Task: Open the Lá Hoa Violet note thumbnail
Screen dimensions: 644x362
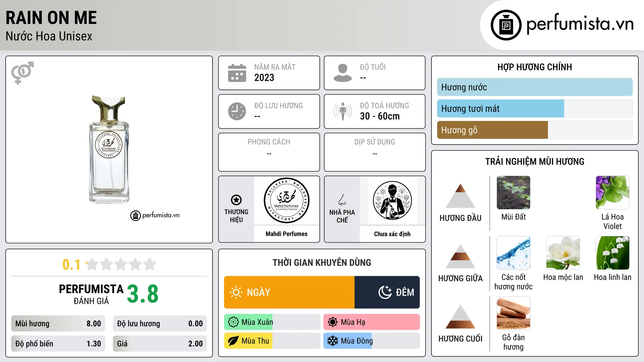Action: click(613, 193)
